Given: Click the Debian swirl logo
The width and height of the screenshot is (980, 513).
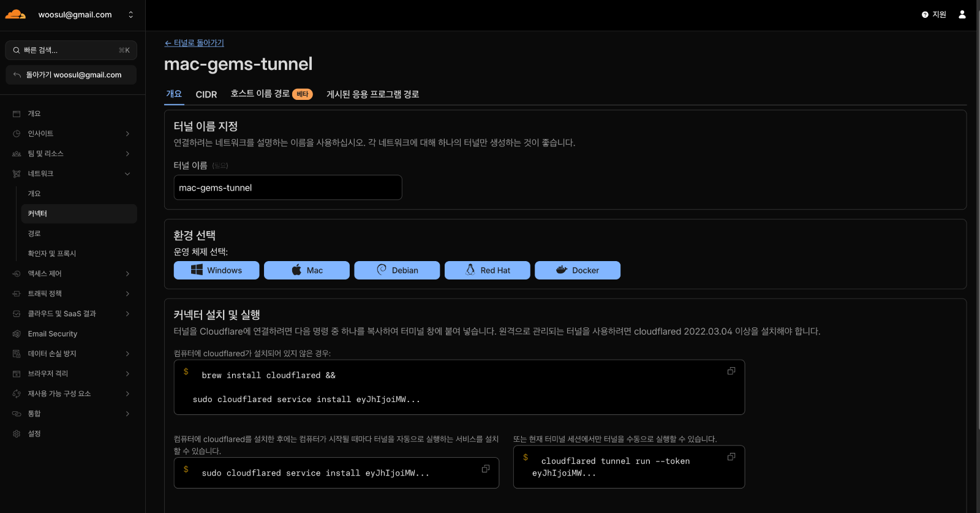Looking at the screenshot, I should click(x=382, y=270).
